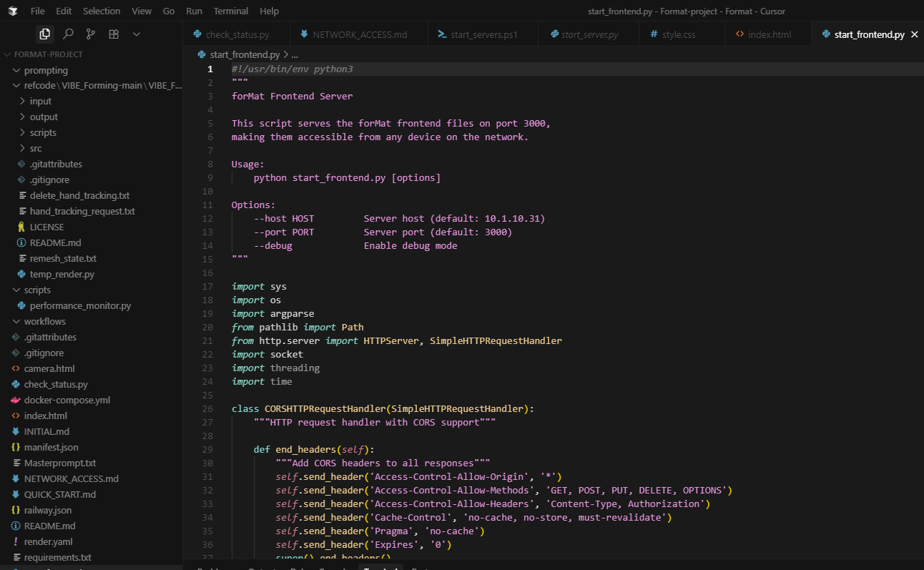The height and width of the screenshot is (570, 924).
Task: Switch to the index.html editor tab
Action: coord(769,34)
